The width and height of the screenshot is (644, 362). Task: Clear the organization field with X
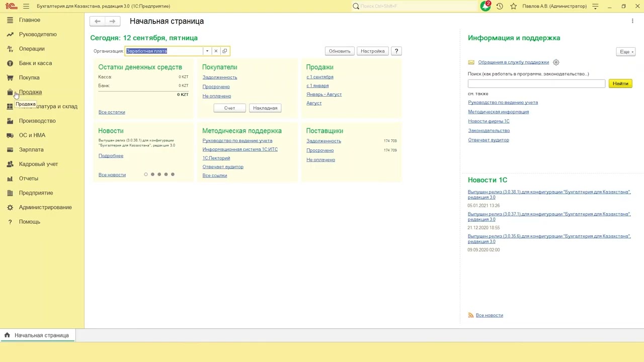(x=216, y=51)
